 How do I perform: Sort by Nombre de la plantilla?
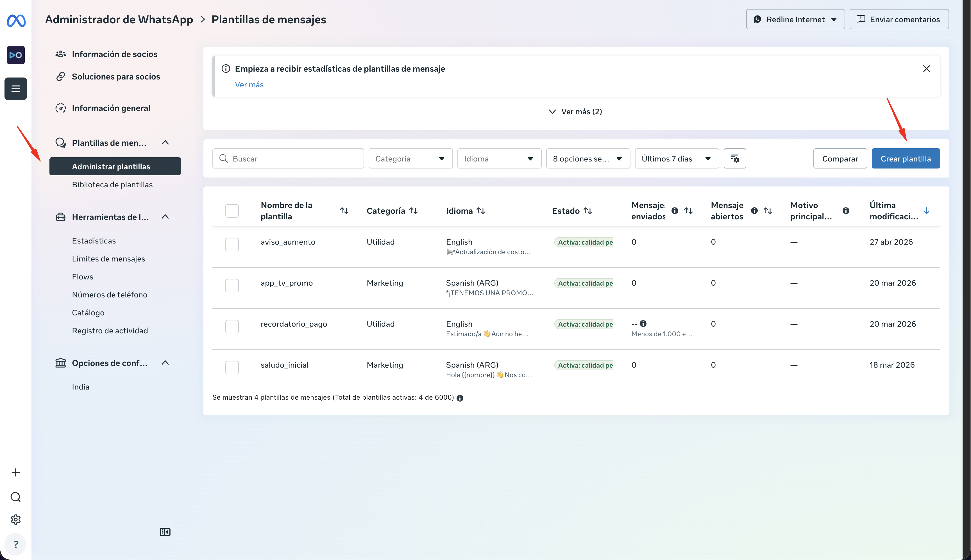click(344, 211)
